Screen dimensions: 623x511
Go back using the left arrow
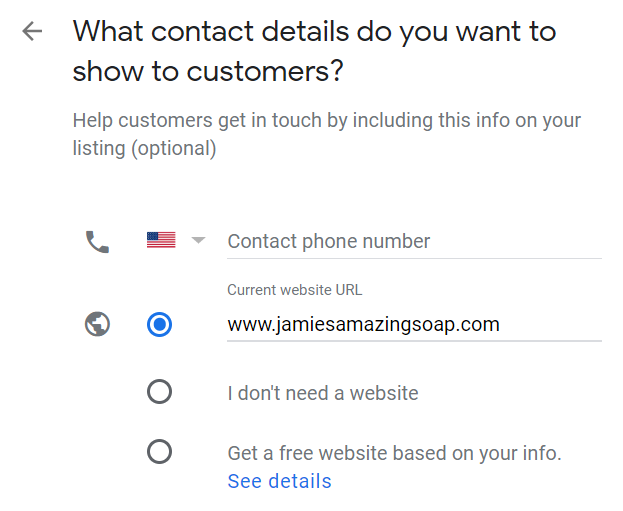click(x=32, y=31)
